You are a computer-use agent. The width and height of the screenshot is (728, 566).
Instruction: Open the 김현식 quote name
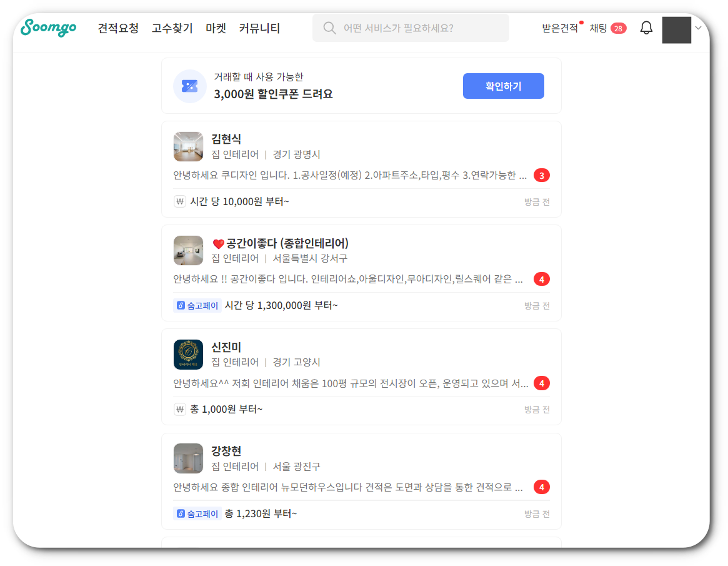point(226,138)
